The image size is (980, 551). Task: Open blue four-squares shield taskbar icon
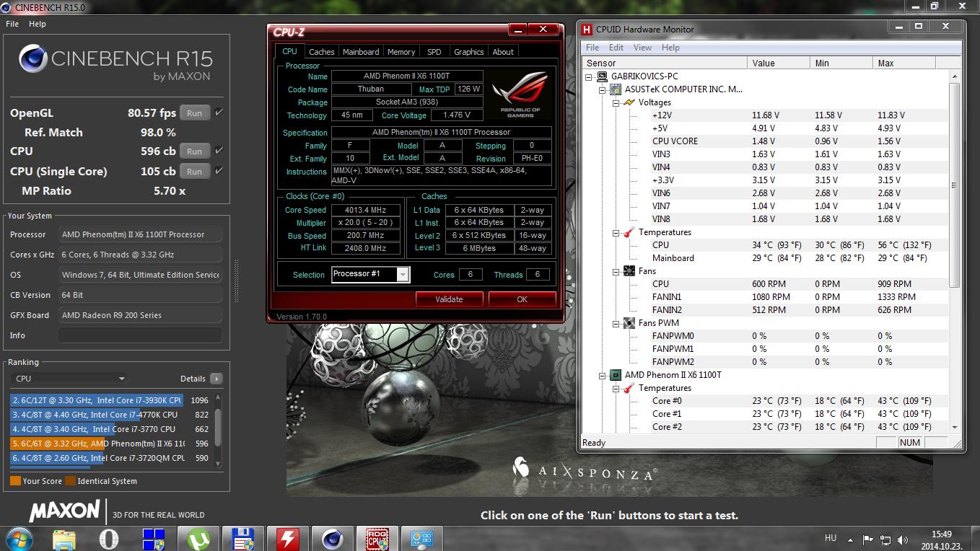[x=154, y=539]
